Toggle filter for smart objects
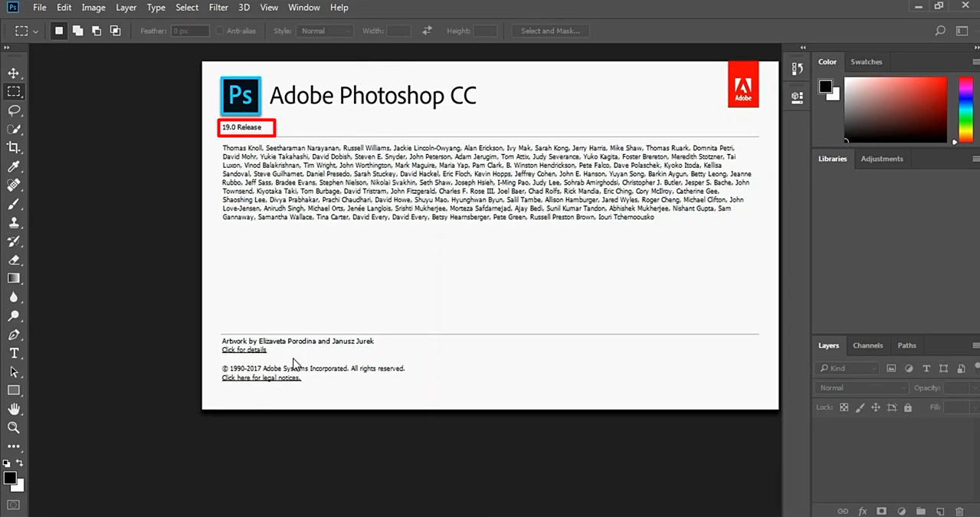Viewport: 980px width, 517px height. pyautogui.click(x=960, y=368)
